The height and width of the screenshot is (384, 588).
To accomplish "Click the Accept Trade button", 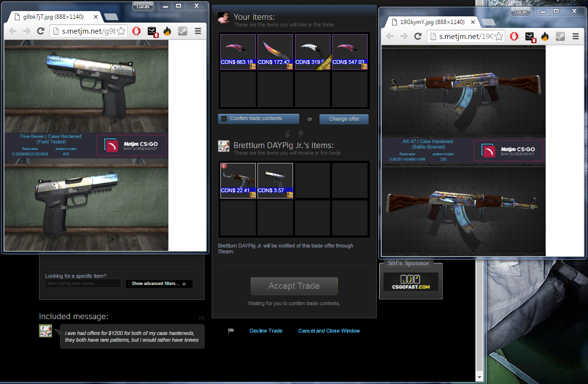I will pyautogui.click(x=294, y=286).
